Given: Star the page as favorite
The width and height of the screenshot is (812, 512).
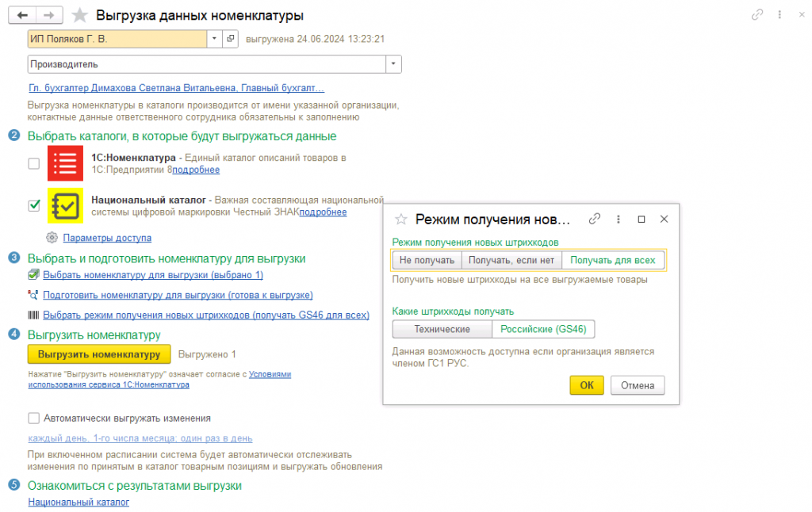Looking at the screenshot, I should pyautogui.click(x=80, y=16).
